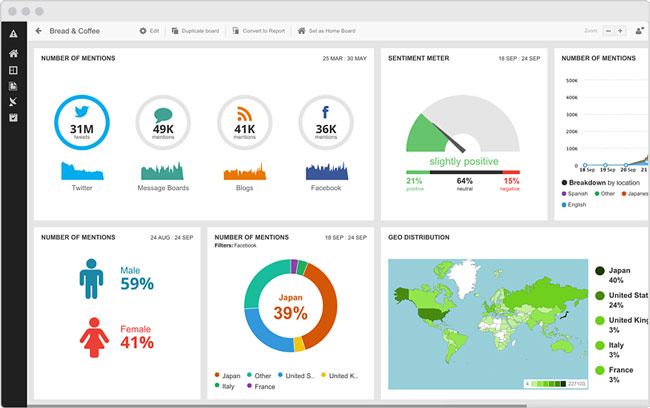Viewport: 650px width, 408px height.
Task: Click Convert to Report
Action: (260, 31)
